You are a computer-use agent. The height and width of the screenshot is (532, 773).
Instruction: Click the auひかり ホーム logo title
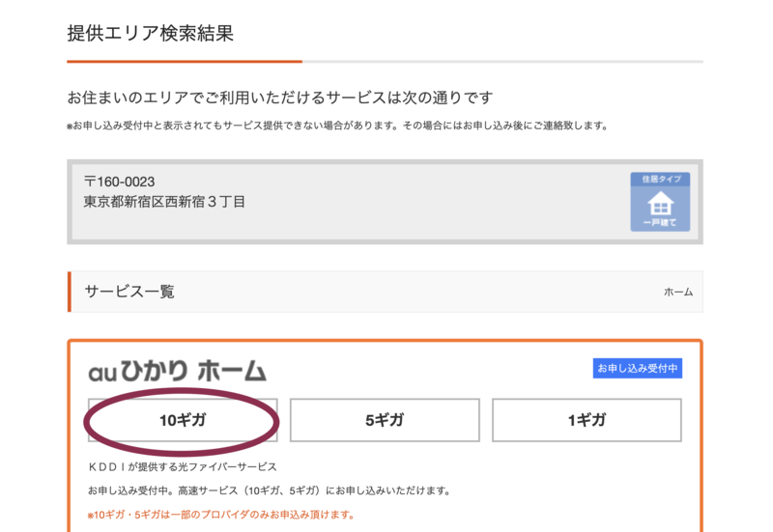[178, 371]
